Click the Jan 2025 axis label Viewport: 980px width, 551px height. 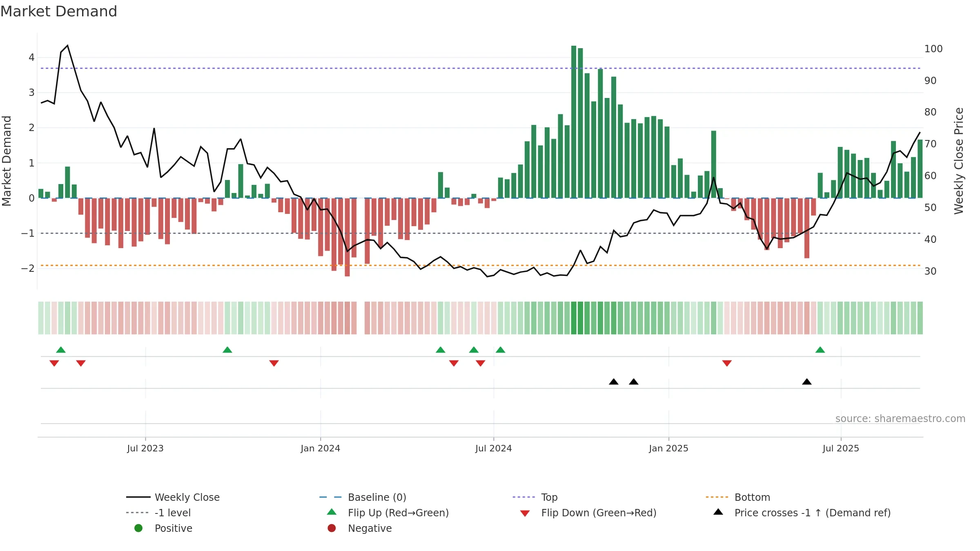669,449
